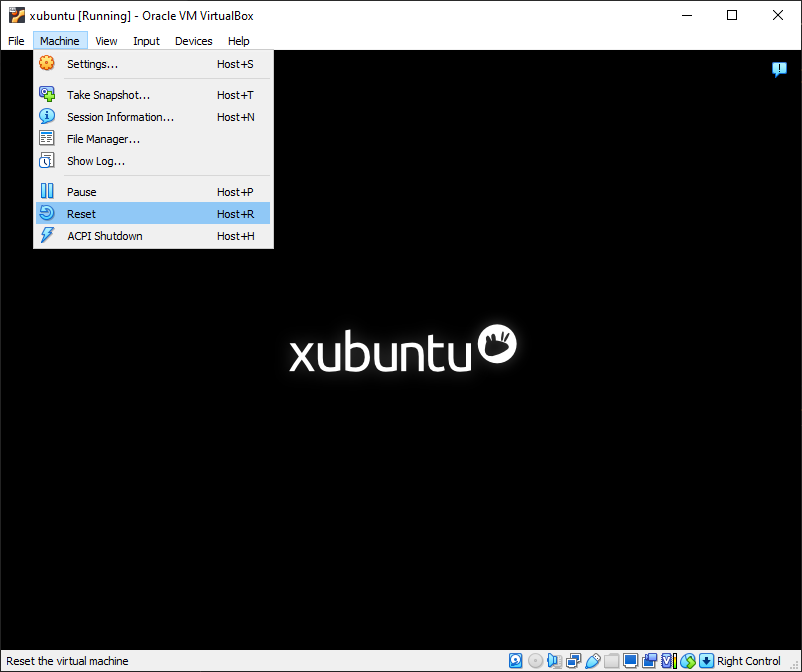Open the Input menu
Screen dimensions: 802x672
pos(146,41)
